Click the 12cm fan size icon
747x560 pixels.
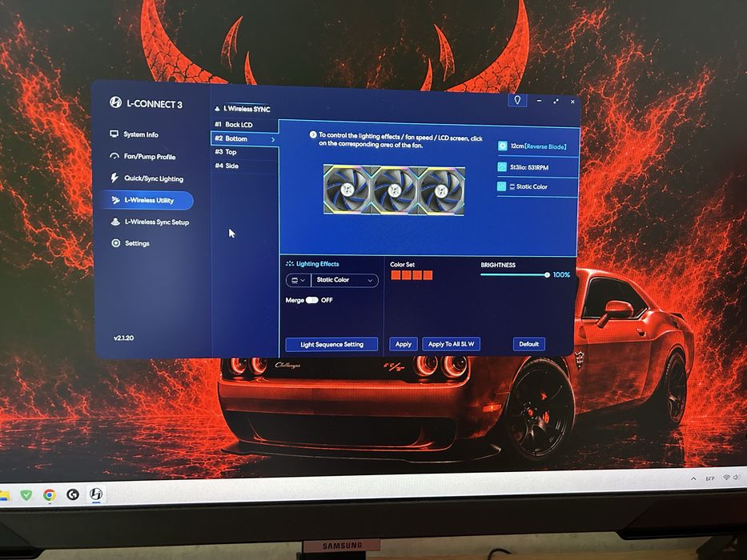click(502, 146)
